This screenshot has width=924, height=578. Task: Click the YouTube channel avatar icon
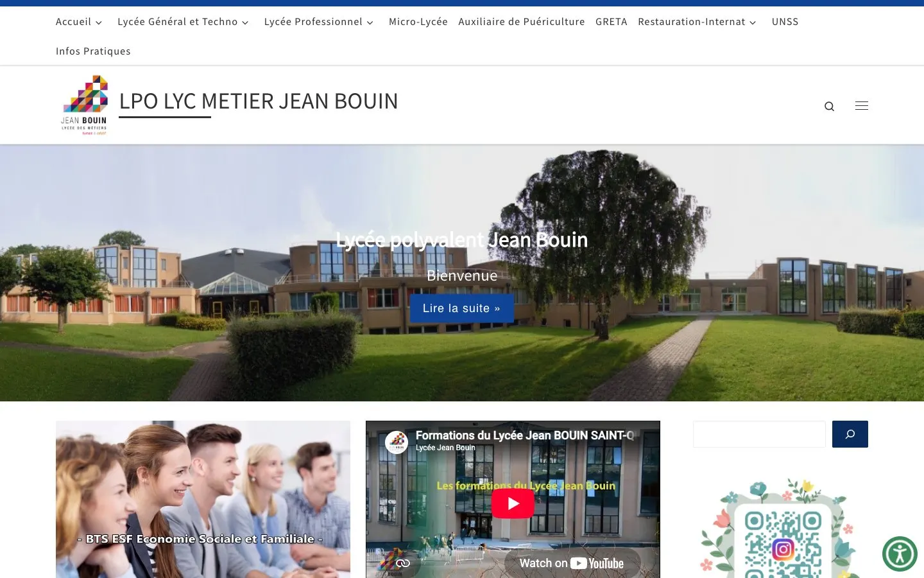[x=397, y=442]
